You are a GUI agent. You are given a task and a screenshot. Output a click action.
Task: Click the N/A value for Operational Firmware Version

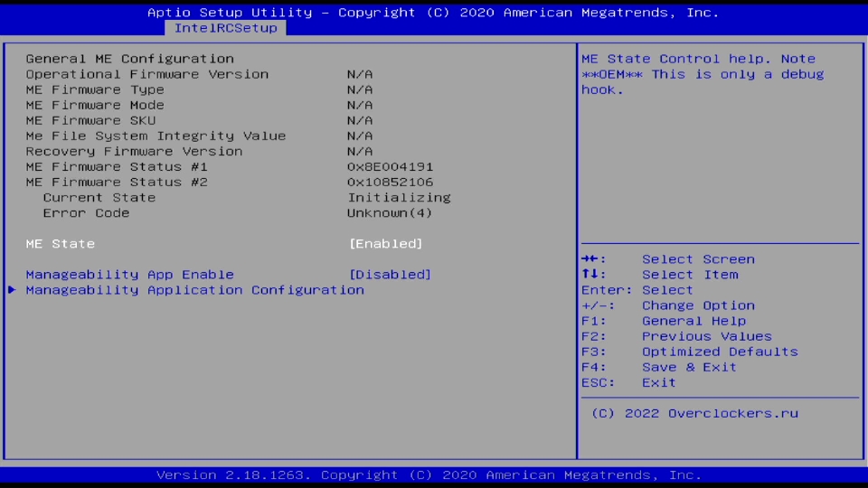(x=360, y=74)
